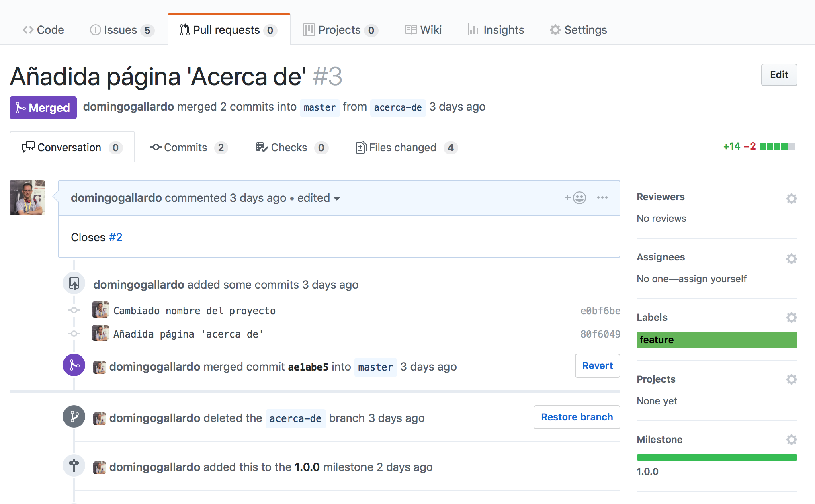Expand the edited history dropdown

319,198
